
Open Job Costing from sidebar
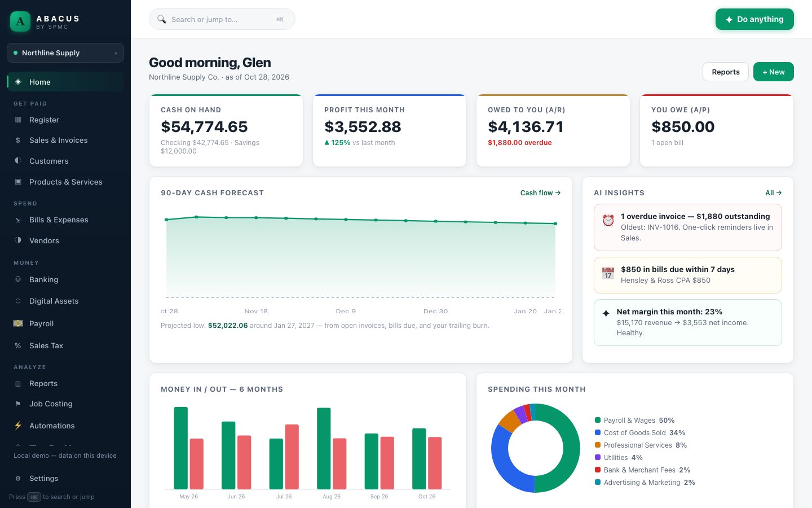65,404
